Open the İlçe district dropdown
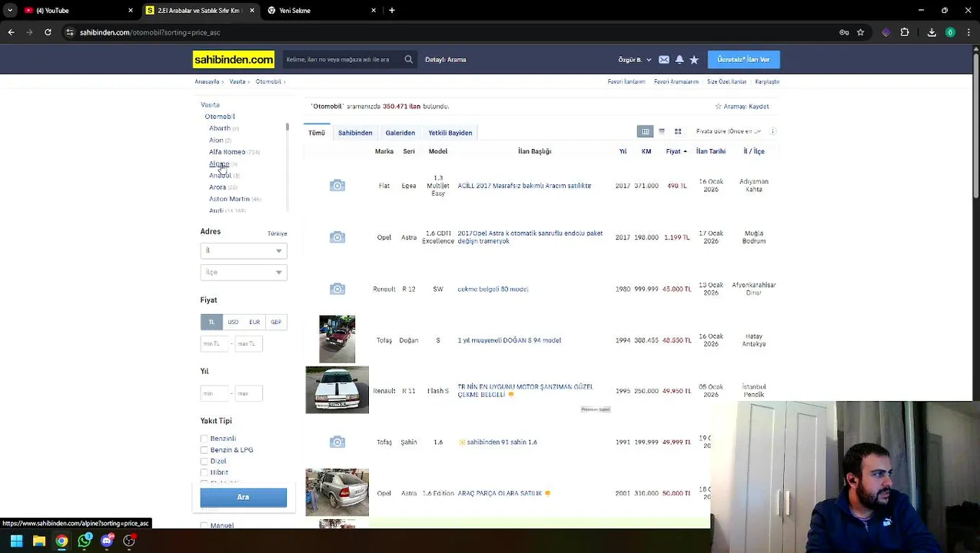Viewport: 980px width, 553px height. click(244, 272)
